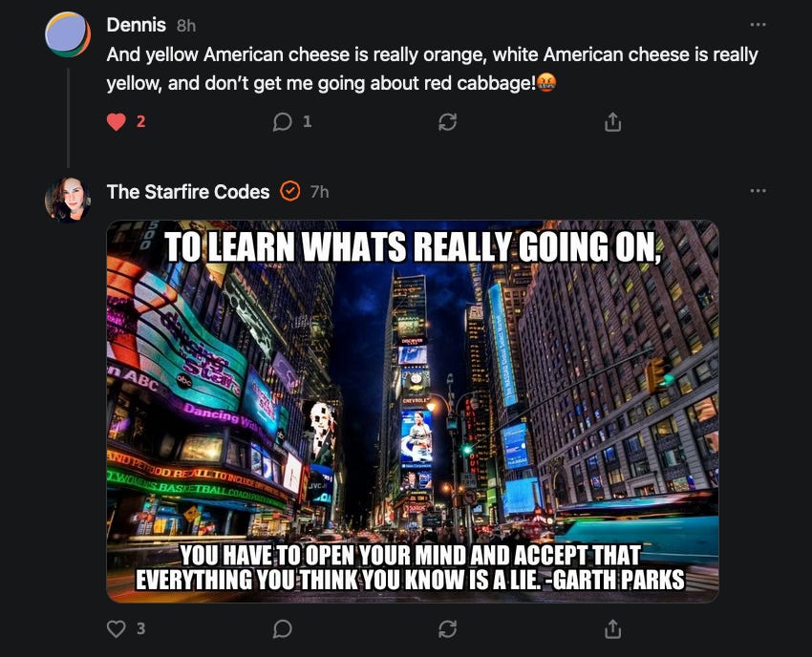The image size is (812, 657).
Task: Click the Dennis username link
Action: 137,25
